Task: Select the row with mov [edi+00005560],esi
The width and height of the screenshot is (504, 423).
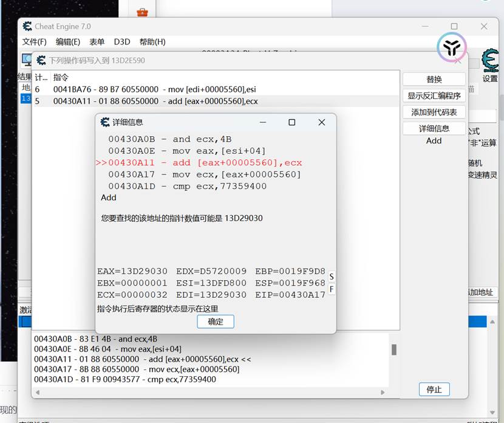Action: click(216, 89)
